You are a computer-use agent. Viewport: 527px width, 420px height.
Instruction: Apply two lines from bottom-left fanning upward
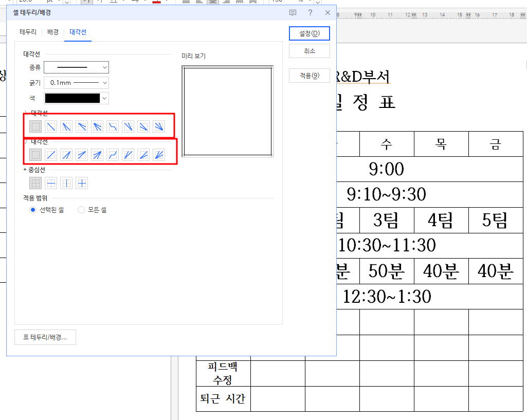[128, 155]
